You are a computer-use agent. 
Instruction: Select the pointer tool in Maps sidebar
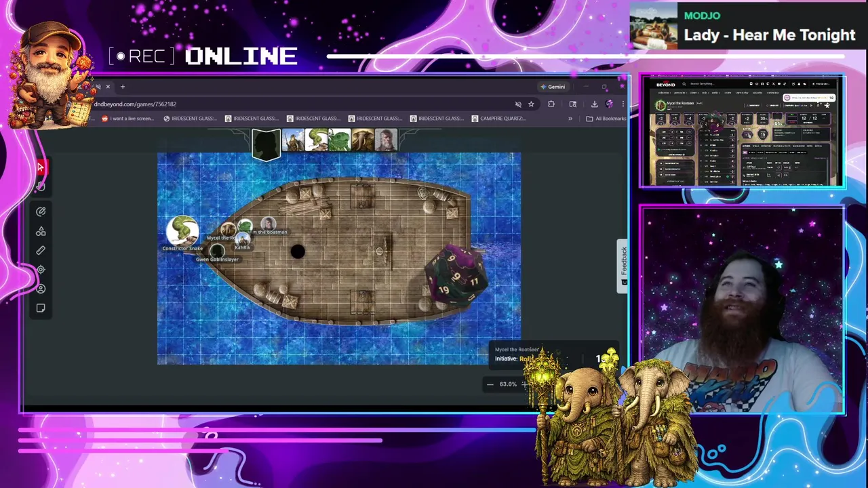click(x=41, y=167)
